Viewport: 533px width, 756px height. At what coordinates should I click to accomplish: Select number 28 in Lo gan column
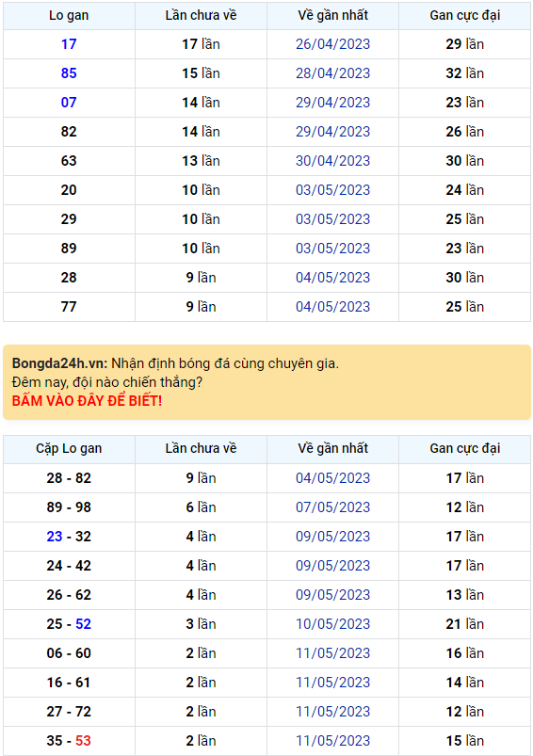[69, 278]
